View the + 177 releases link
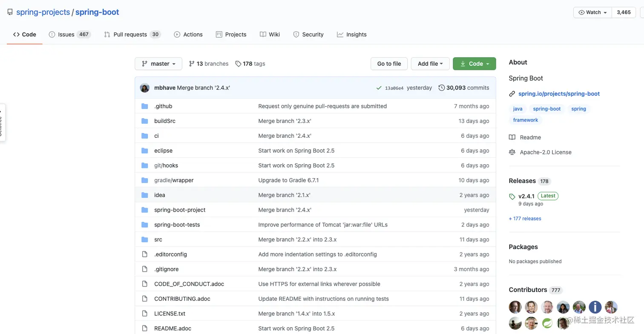This screenshot has width=644, height=334. click(525, 219)
